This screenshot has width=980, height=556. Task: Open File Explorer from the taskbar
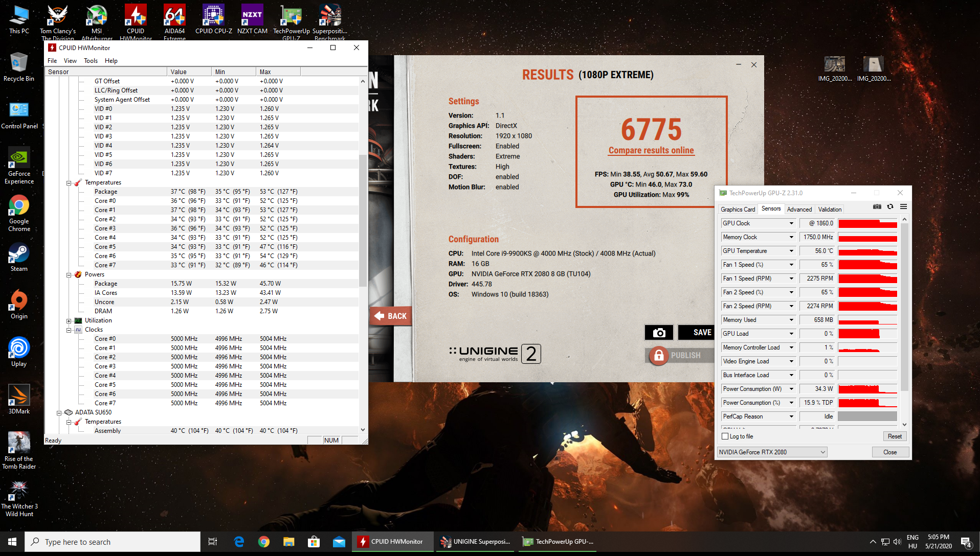tap(289, 542)
